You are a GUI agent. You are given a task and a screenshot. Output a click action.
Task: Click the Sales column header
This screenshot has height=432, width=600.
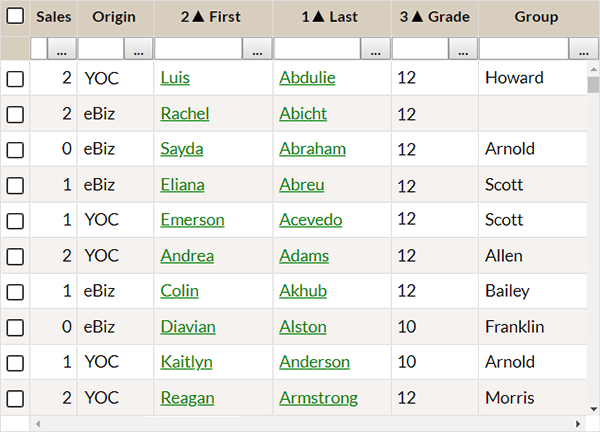[53, 17]
